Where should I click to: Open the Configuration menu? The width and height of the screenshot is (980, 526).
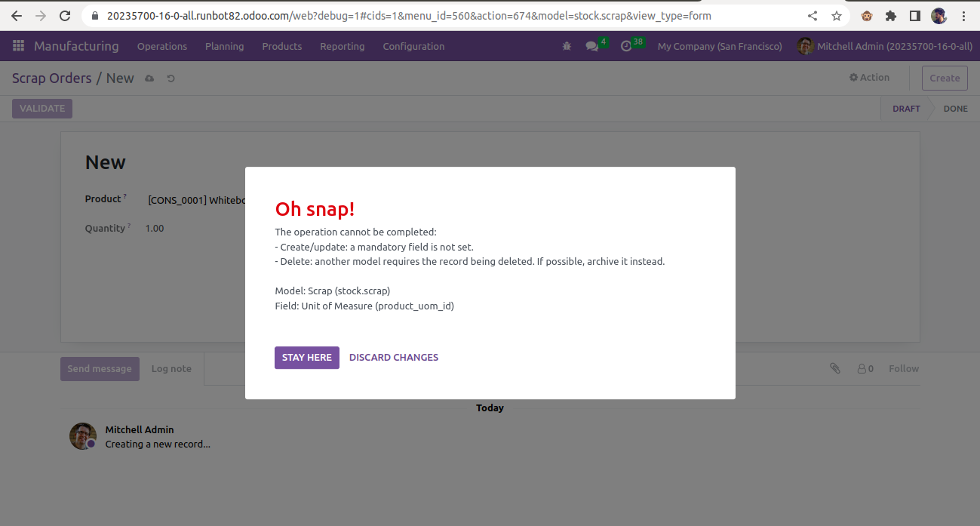[413, 46]
